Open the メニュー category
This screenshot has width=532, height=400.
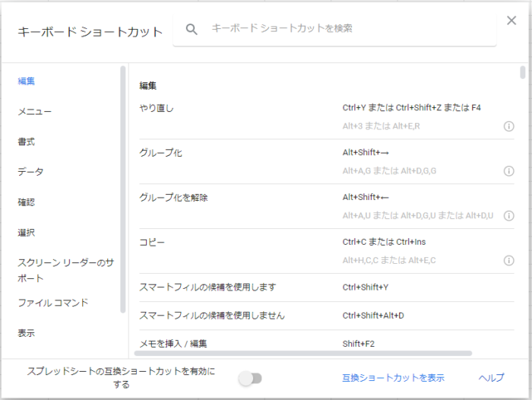[x=35, y=111]
